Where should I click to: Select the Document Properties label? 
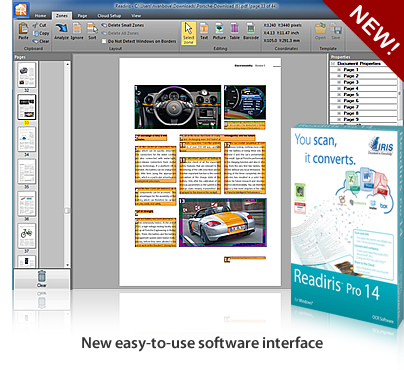tap(359, 63)
